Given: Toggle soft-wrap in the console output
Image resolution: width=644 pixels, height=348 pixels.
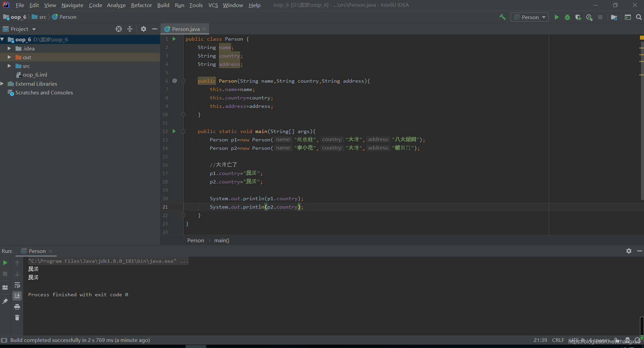Looking at the screenshot, I should pyautogui.click(x=17, y=285).
